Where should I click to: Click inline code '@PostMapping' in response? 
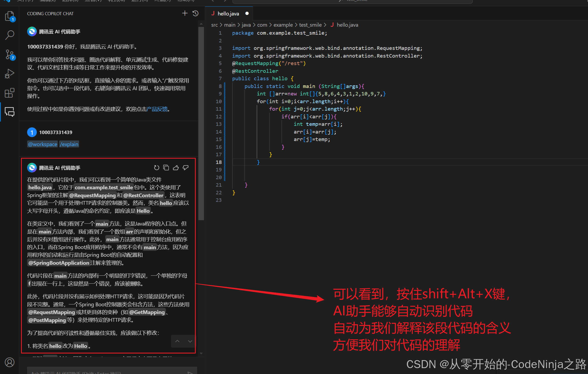[x=47, y=320]
